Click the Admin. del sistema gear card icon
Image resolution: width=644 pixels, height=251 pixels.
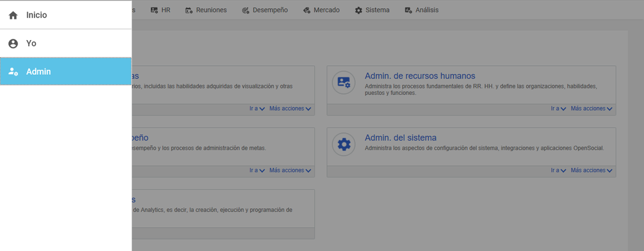[344, 144]
